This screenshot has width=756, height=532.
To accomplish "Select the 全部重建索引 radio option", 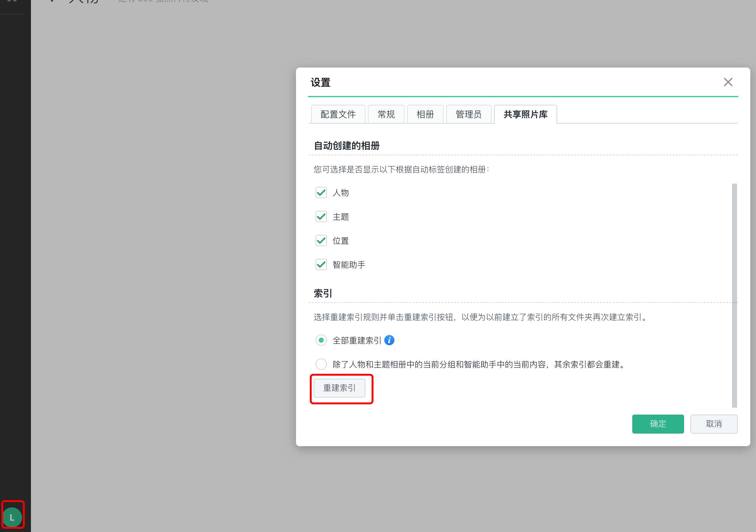I will click(x=321, y=340).
